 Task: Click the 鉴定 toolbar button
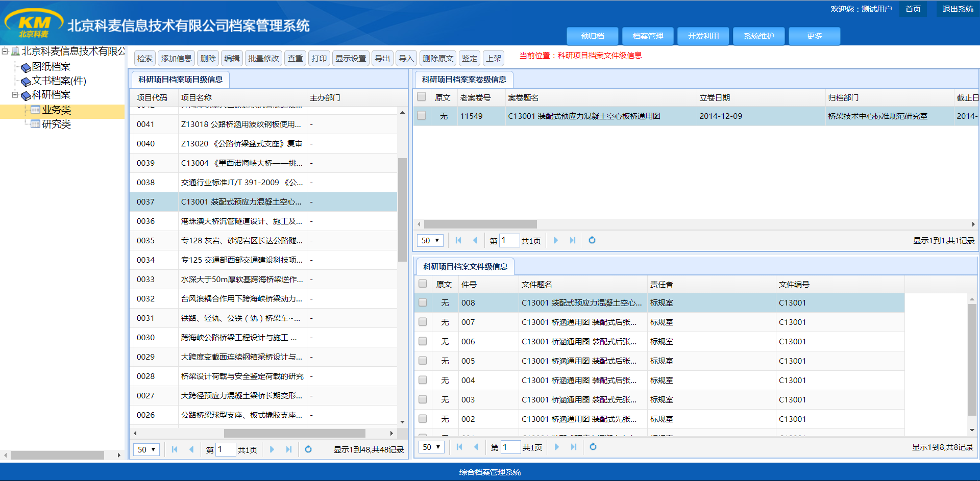pos(470,58)
